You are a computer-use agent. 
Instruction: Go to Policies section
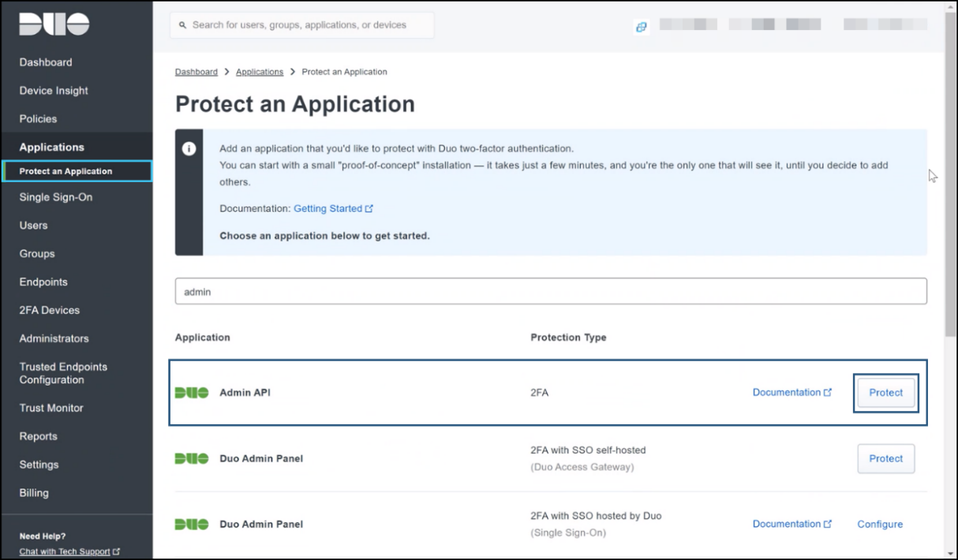coord(38,119)
